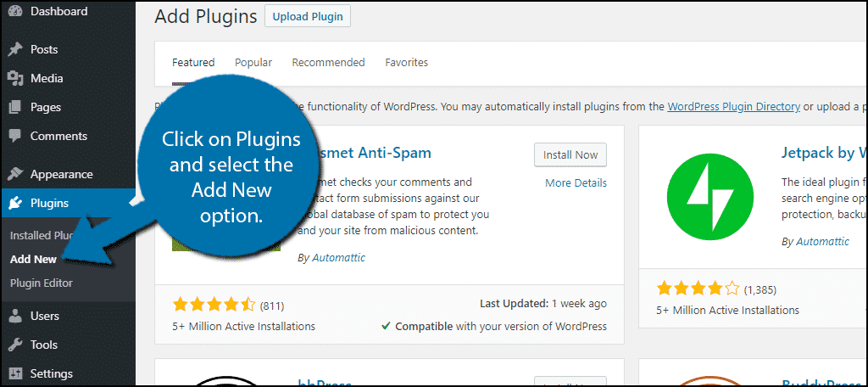Click the Pages document icon

tap(15, 107)
